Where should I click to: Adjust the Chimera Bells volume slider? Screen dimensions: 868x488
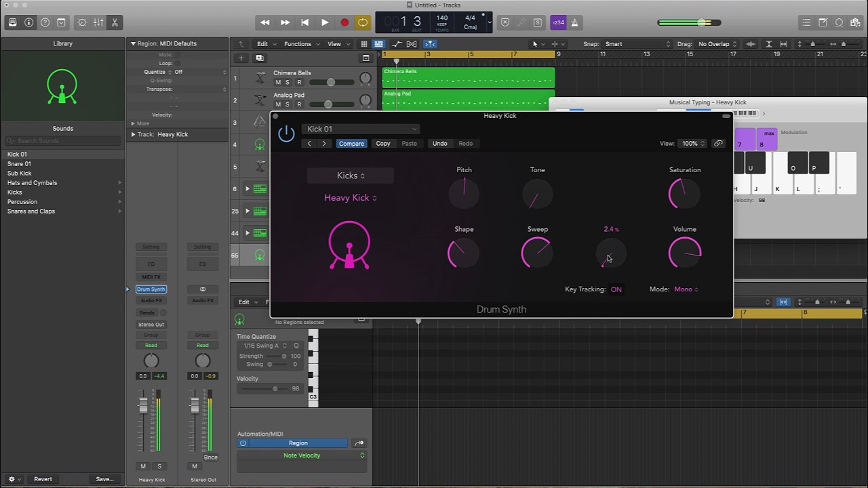(x=332, y=82)
